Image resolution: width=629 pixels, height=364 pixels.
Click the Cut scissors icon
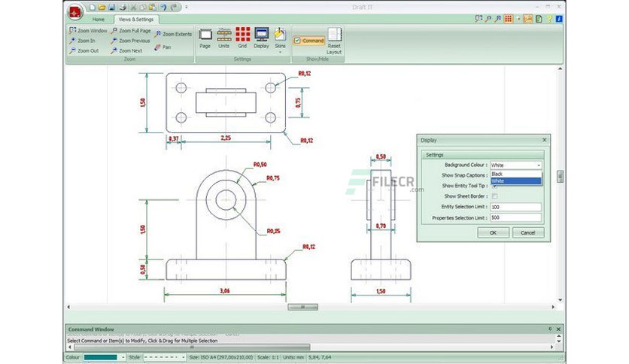pos(133,8)
